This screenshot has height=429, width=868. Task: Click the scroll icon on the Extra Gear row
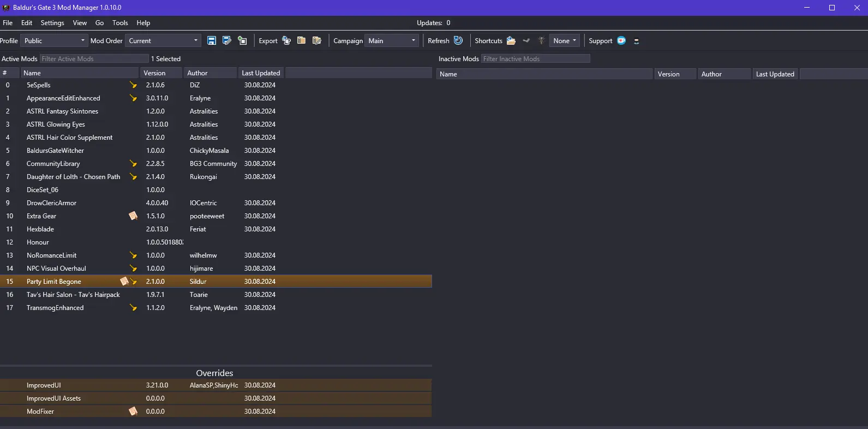(x=133, y=216)
